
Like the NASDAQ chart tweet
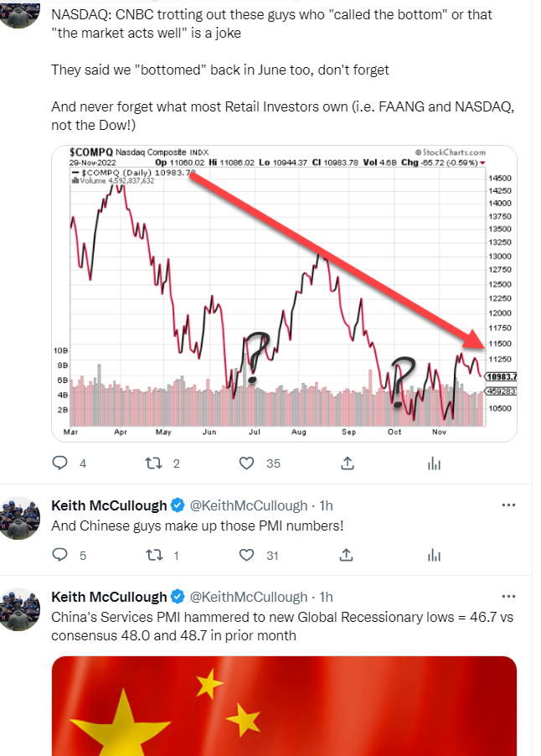coord(247,463)
